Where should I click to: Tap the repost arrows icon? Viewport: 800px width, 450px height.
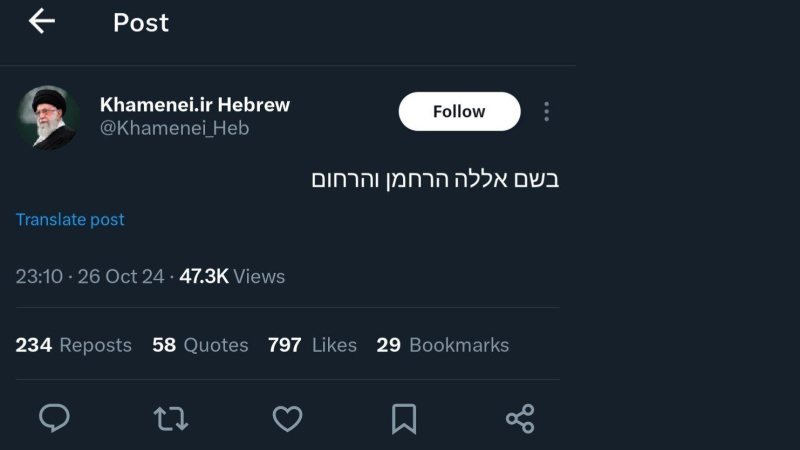pos(171,418)
